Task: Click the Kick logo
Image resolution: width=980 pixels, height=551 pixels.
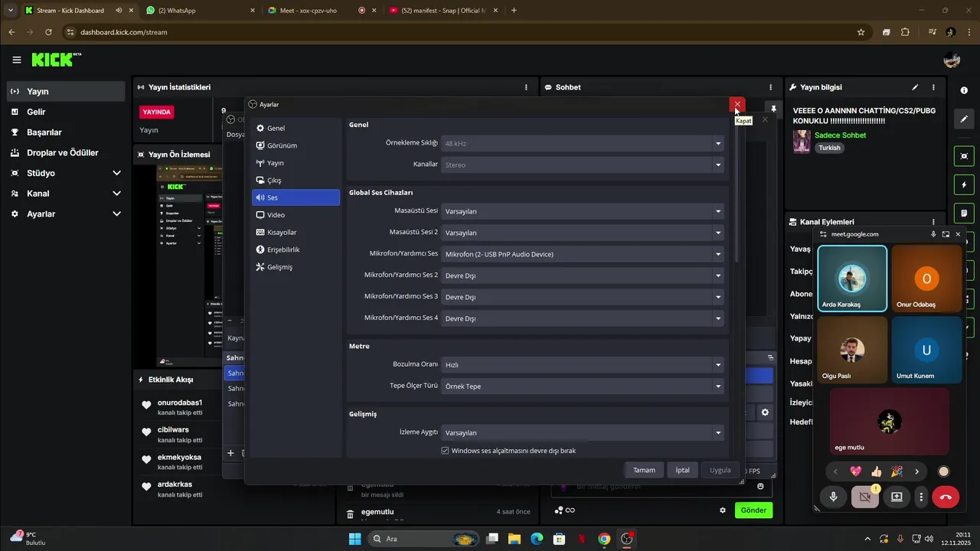Action: coord(56,60)
